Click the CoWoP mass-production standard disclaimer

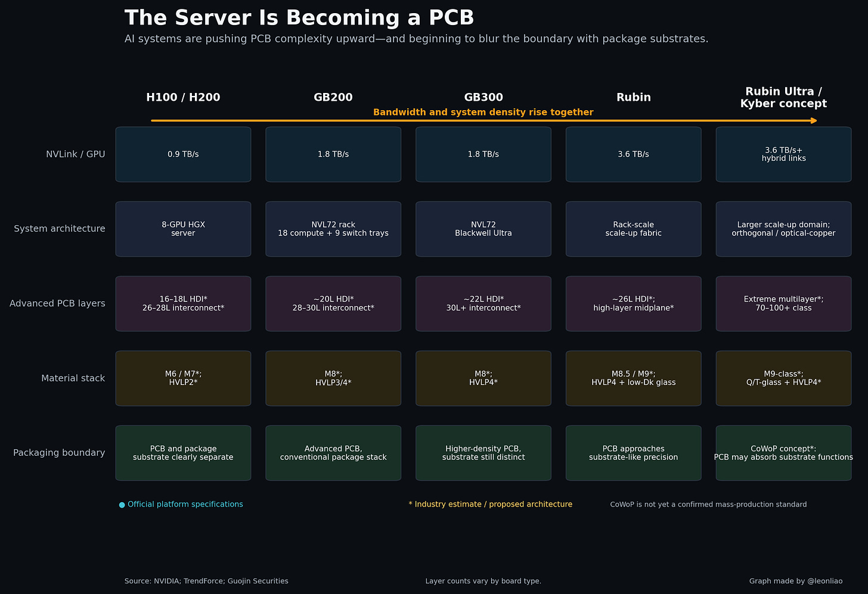click(x=708, y=505)
